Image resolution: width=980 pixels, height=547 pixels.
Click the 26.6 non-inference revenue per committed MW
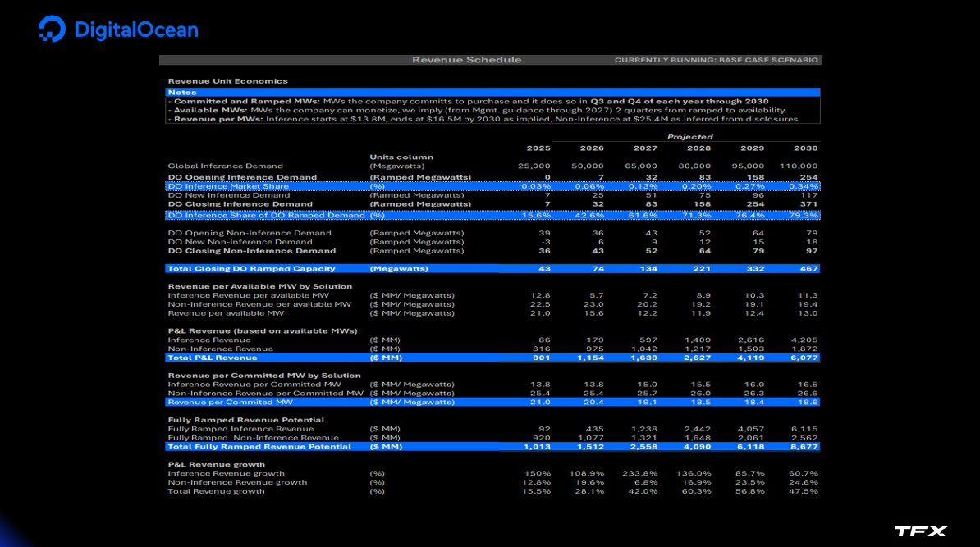[x=808, y=394]
